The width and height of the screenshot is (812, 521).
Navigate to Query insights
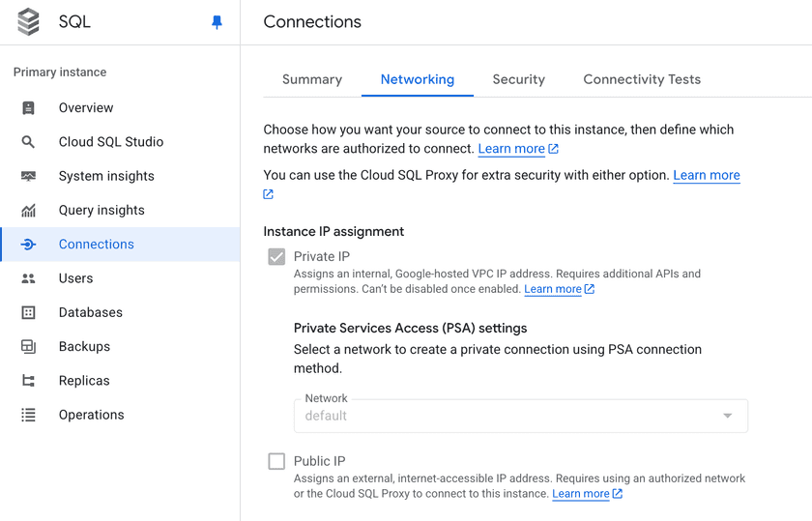pos(120,211)
